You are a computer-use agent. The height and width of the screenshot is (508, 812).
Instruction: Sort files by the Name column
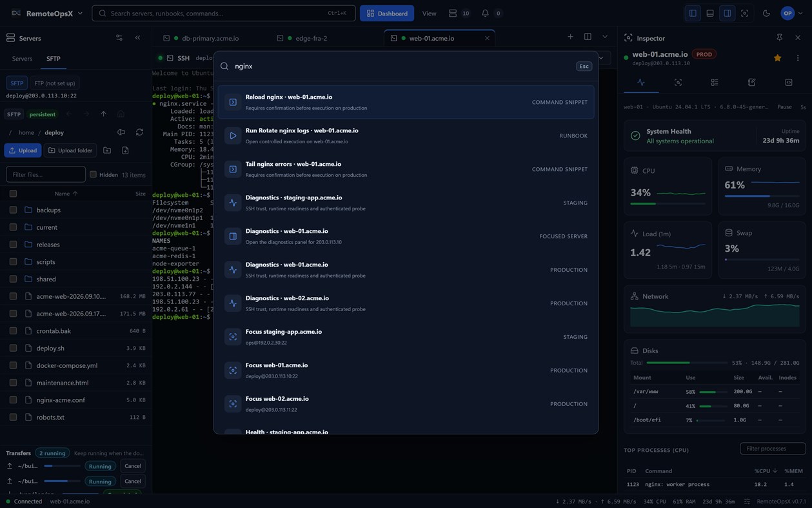[x=66, y=194]
